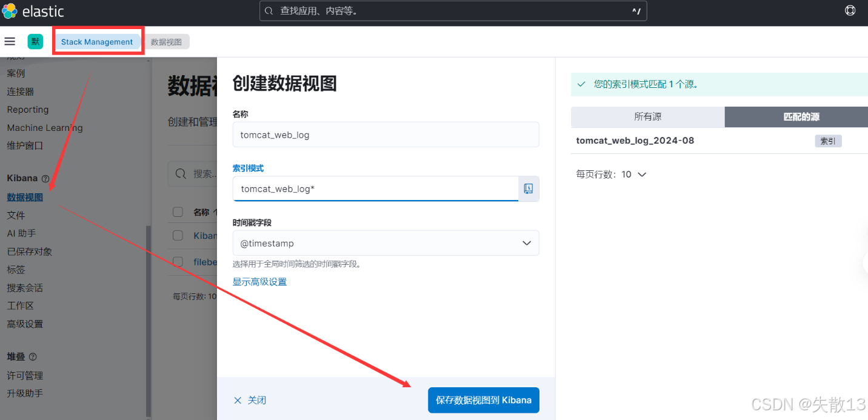Switch to the 所有源 tab
The image size is (868, 420).
647,116
